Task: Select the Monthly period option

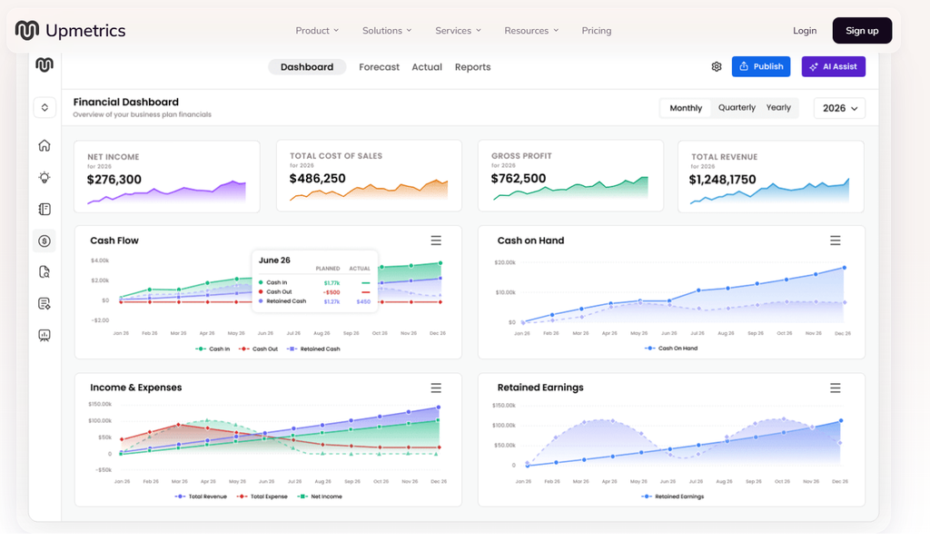Action: pyautogui.click(x=686, y=108)
